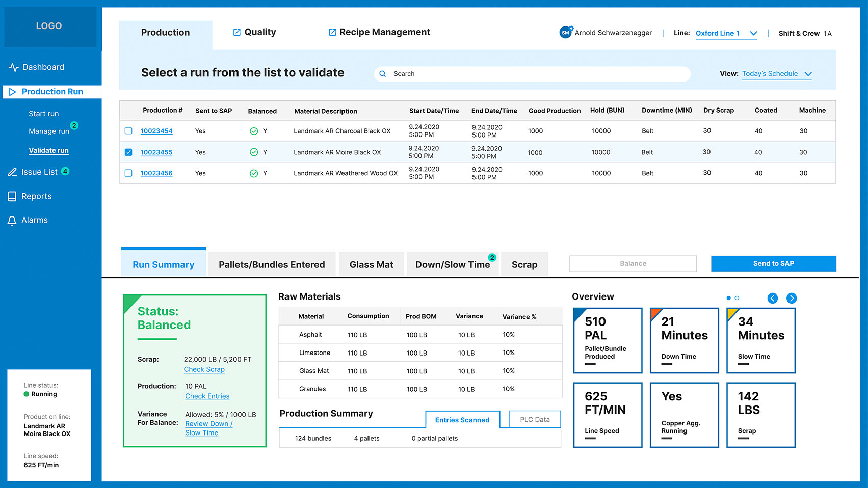This screenshot has height=488, width=868.
Task: Check the box for run 10023454
Action: coord(128,131)
